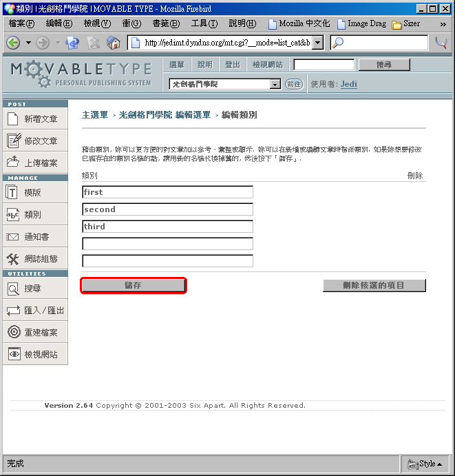Click the 編輯類別 breadcrumb heading

240,115
